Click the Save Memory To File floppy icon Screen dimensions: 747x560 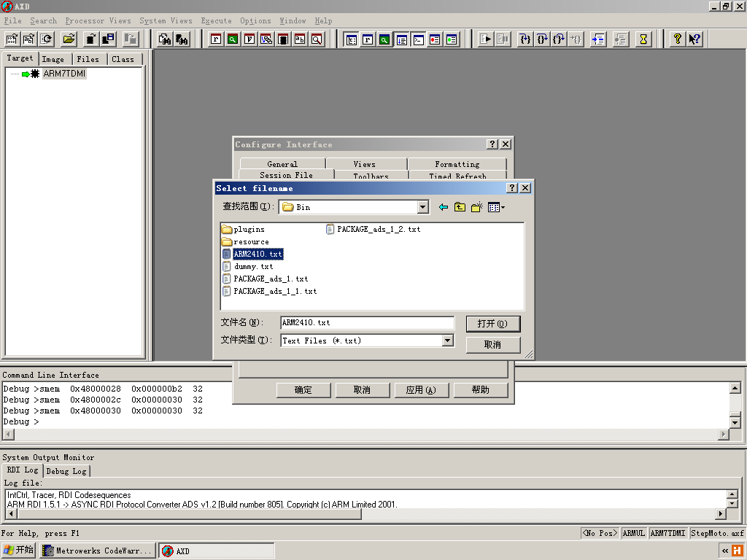[x=108, y=39]
